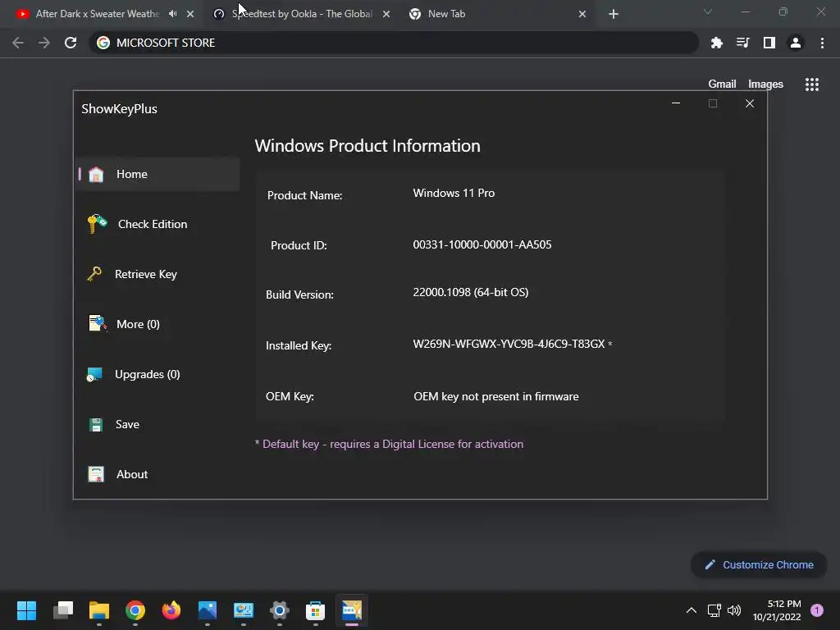
Task: Open the Images link
Action: (x=765, y=84)
